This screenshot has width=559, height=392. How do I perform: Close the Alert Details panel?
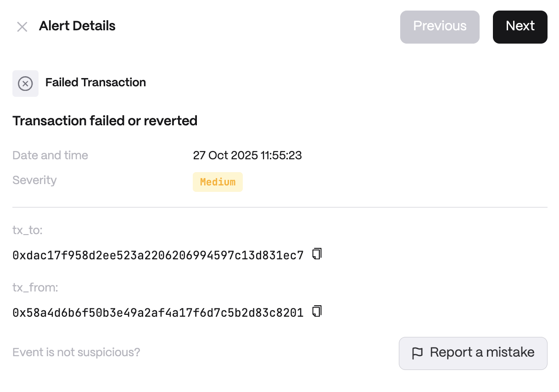(x=22, y=27)
